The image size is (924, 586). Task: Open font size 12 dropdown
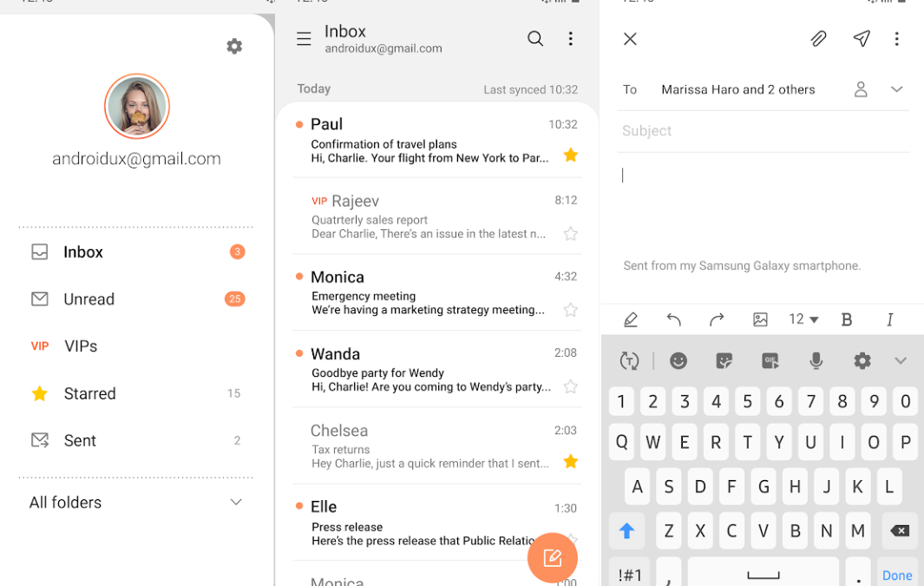pos(803,319)
